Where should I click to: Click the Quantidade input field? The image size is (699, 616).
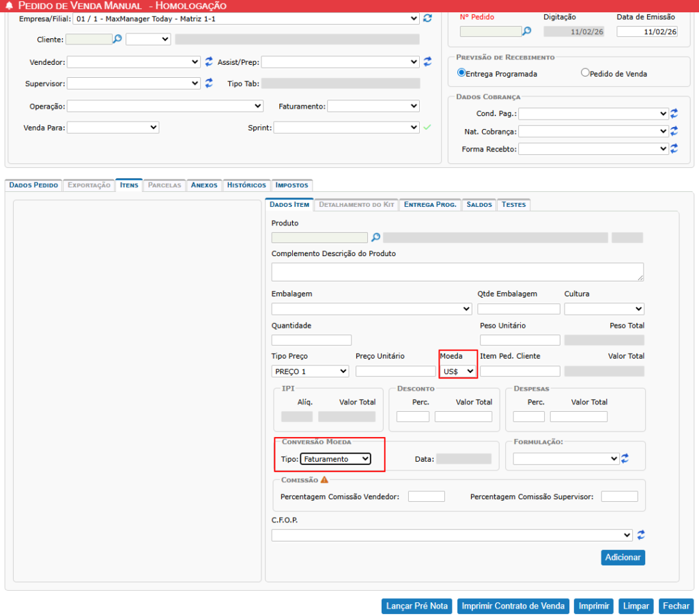click(311, 340)
